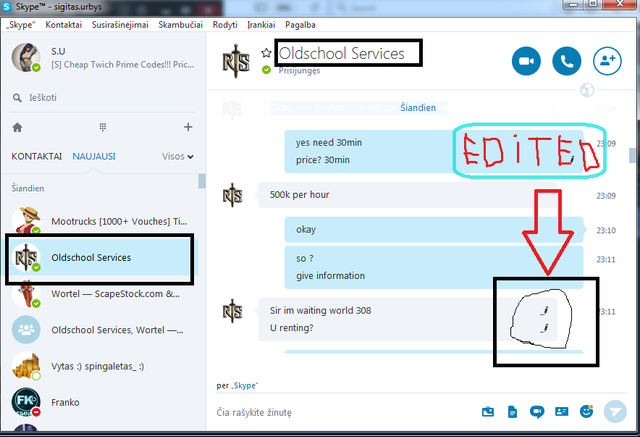Open the Franko conversation
The image size is (640, 437).
coord(100,402)
